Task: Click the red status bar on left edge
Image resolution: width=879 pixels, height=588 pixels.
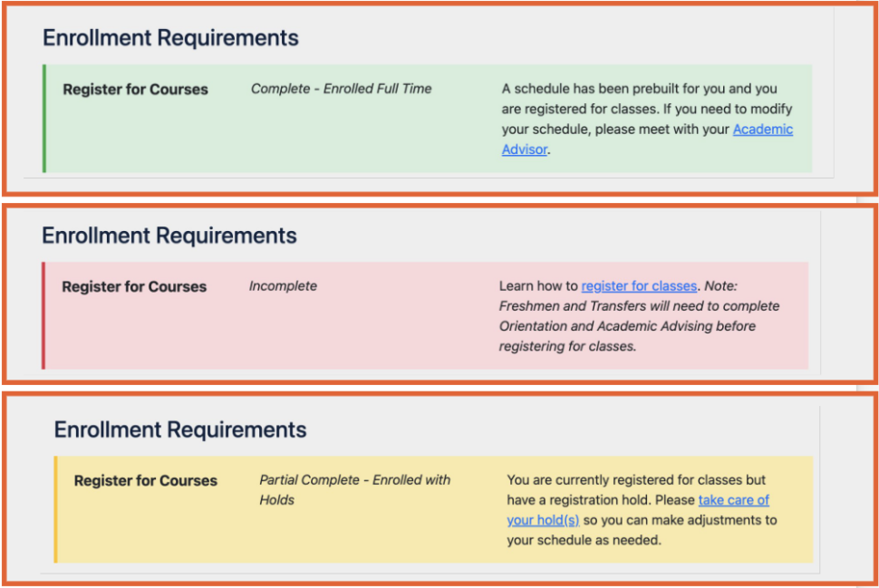Action: point(43,315)
